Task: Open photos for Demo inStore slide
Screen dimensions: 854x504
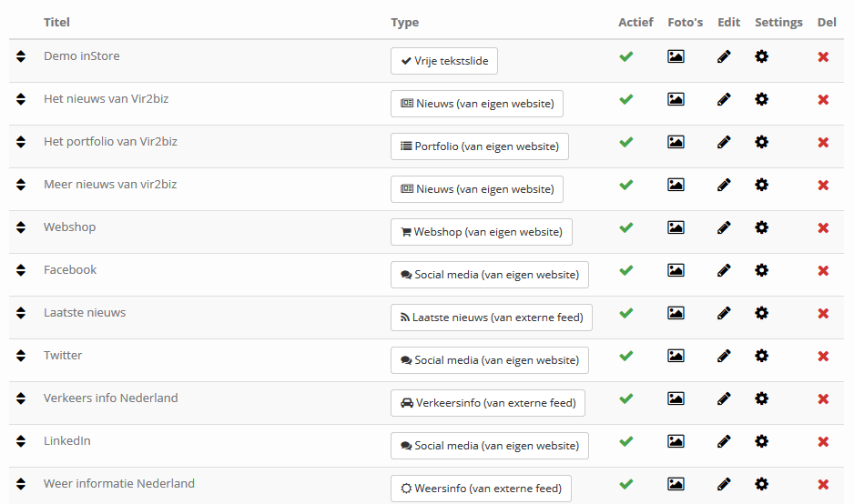Action: click(676, 56)
